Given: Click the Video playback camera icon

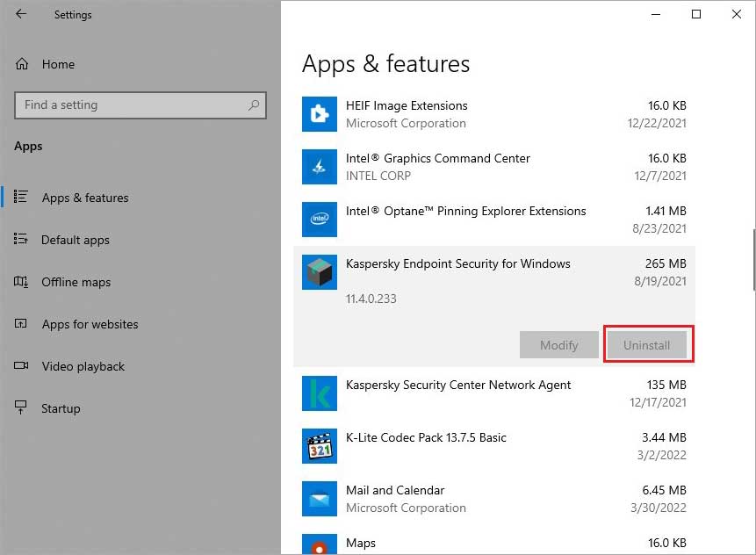Looking at the screenshot, I should tap(21, 365).
